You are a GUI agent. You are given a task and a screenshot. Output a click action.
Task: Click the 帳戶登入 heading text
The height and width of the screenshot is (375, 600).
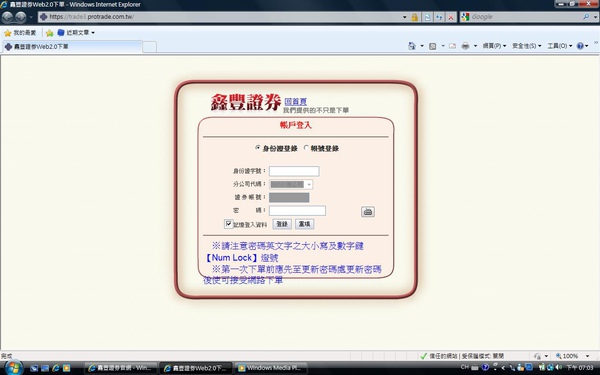tap(295, 125)
